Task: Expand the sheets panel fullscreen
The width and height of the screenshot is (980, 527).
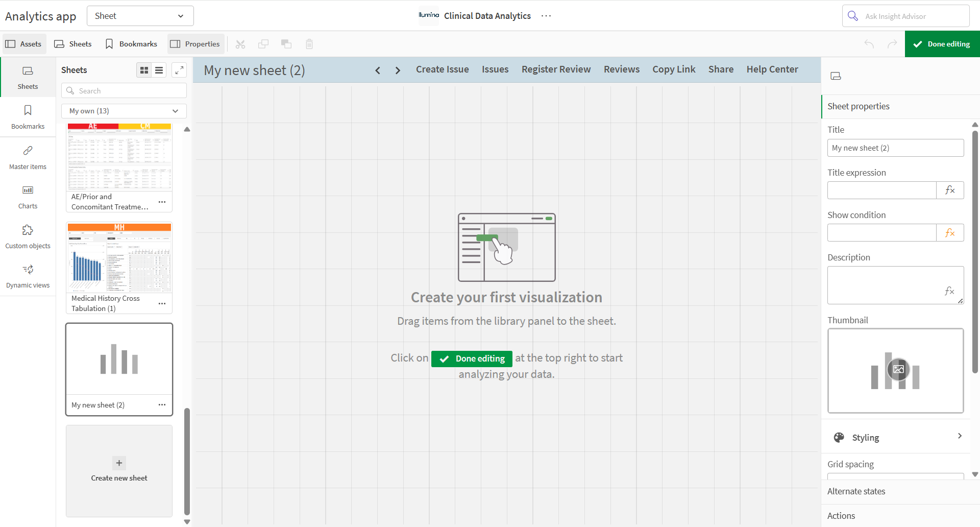Action: click(179, 70)
